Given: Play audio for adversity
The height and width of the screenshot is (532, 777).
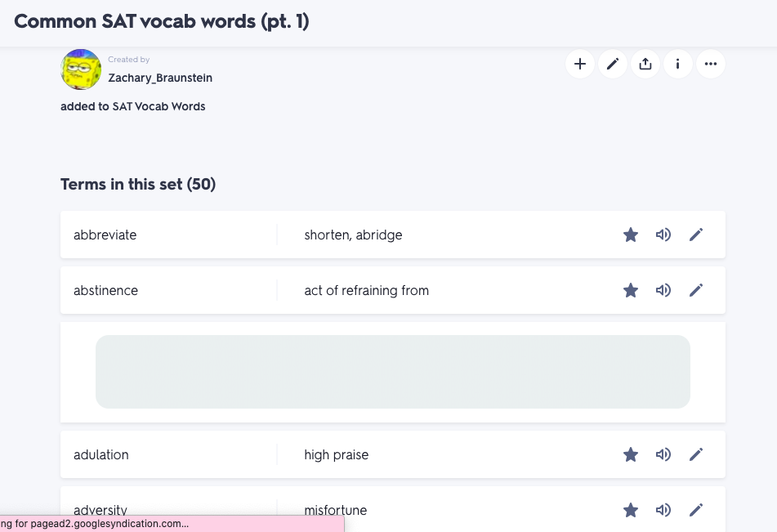Looking at the screenshot, I should (663, 510).
